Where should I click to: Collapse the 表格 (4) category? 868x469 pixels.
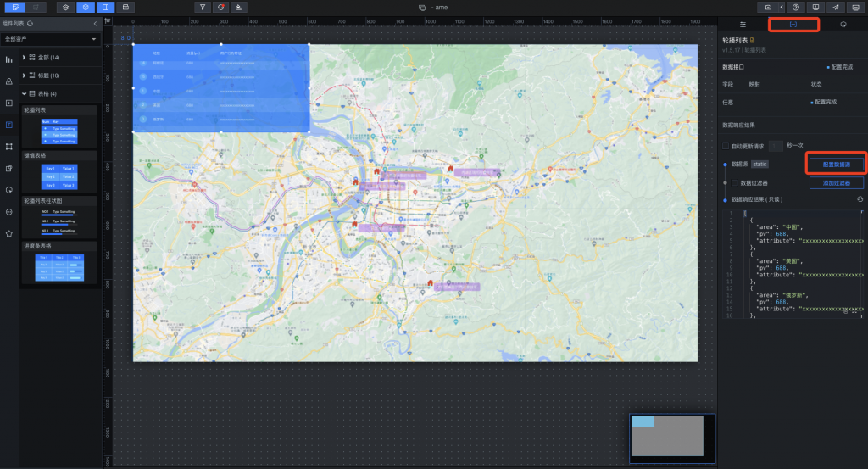coord(24,93)
